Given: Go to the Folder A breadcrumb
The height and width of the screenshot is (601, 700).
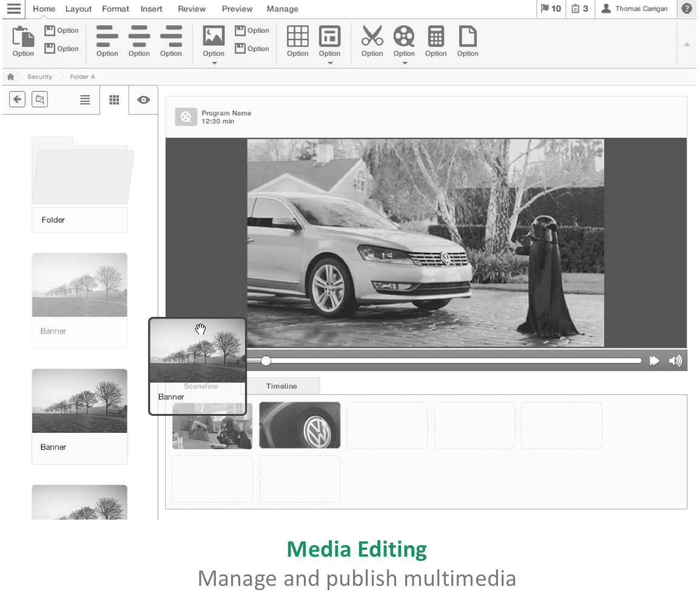Looking at the screenshot, I should 82,77.
